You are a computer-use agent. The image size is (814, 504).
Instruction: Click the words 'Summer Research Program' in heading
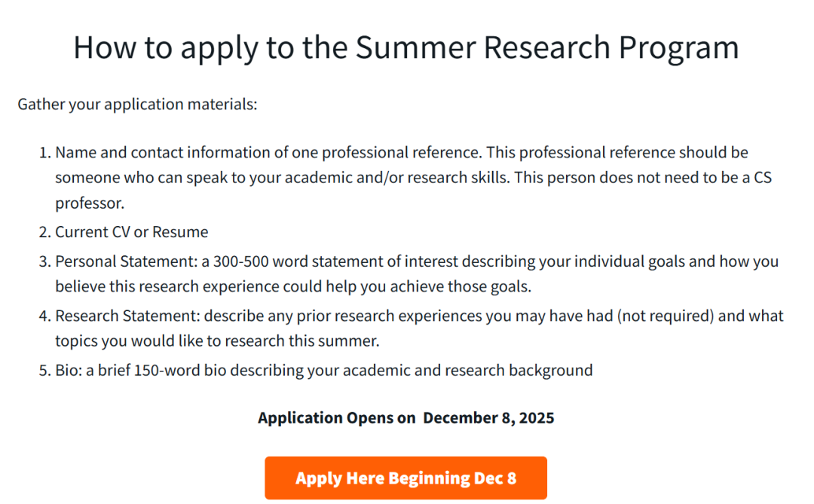tap(547, 47)
